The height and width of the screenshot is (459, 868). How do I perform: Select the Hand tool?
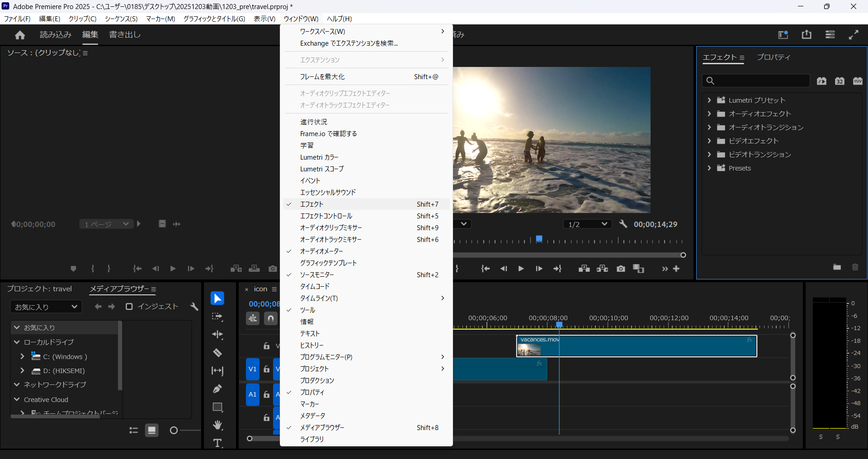217,425
